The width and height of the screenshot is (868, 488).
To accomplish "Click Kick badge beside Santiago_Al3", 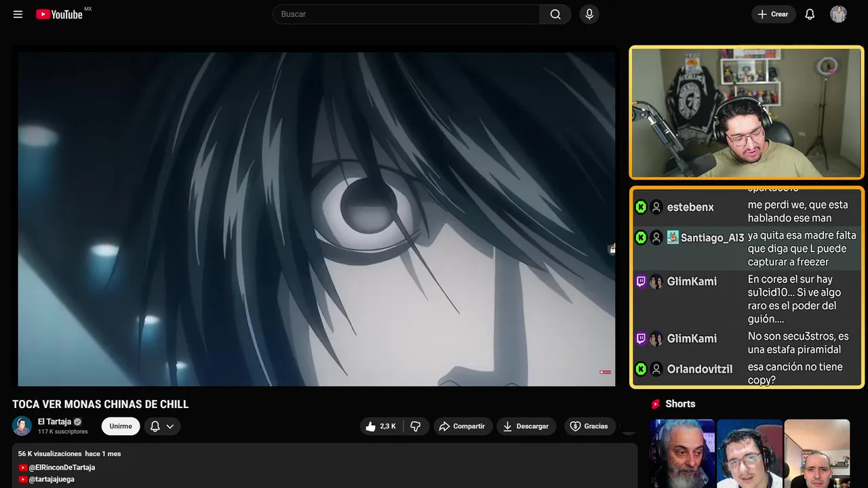I will [x=641, y=238].
